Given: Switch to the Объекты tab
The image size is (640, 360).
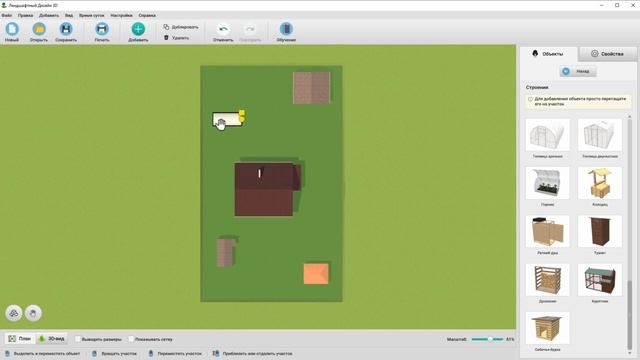Looking at the screenshot, I should 548,54.
